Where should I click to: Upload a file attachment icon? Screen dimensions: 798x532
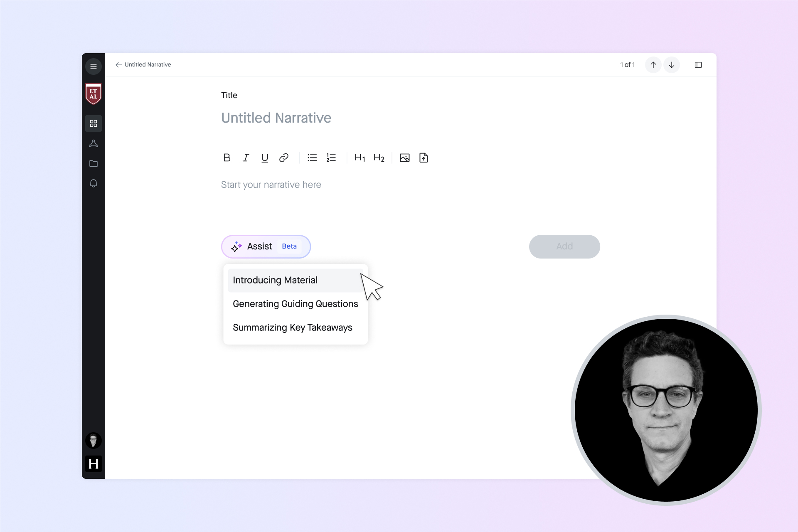[x=424, y=158]
